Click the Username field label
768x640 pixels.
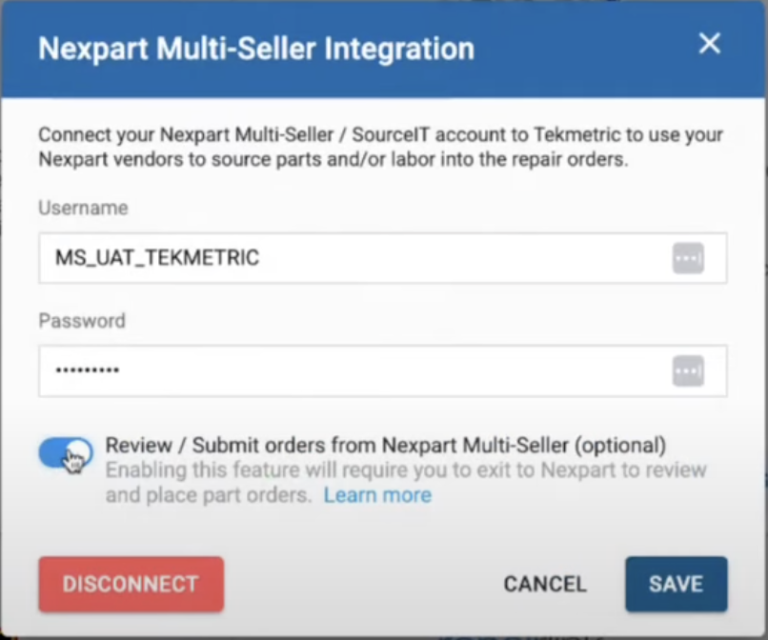pyautogui.click(x=83, y=208)
